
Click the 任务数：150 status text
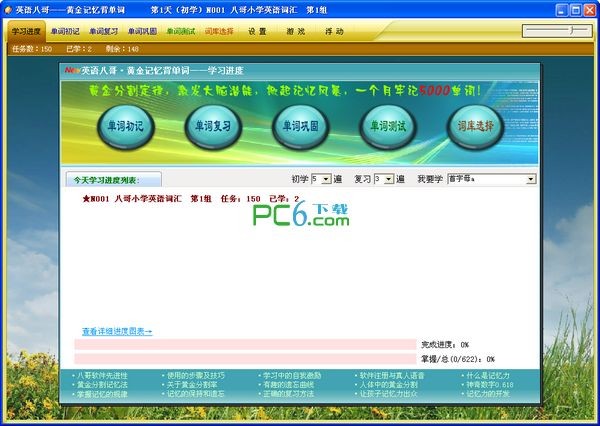click(32, 49)
